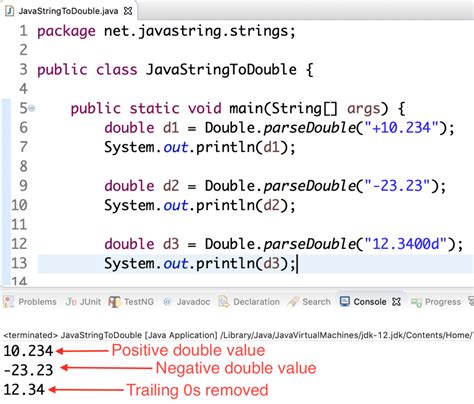Click the variable d3 declaration on line 12
474x404 pixels.
tap(171, 244)
